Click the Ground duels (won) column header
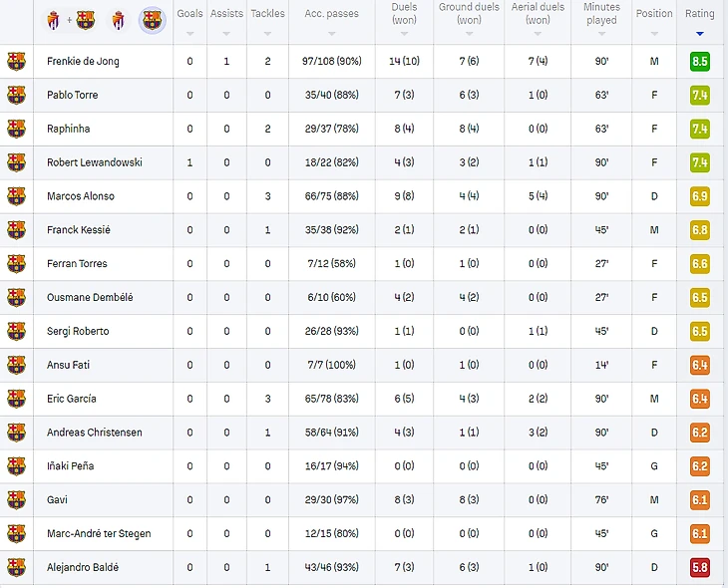728x588 pixels. 469,14
